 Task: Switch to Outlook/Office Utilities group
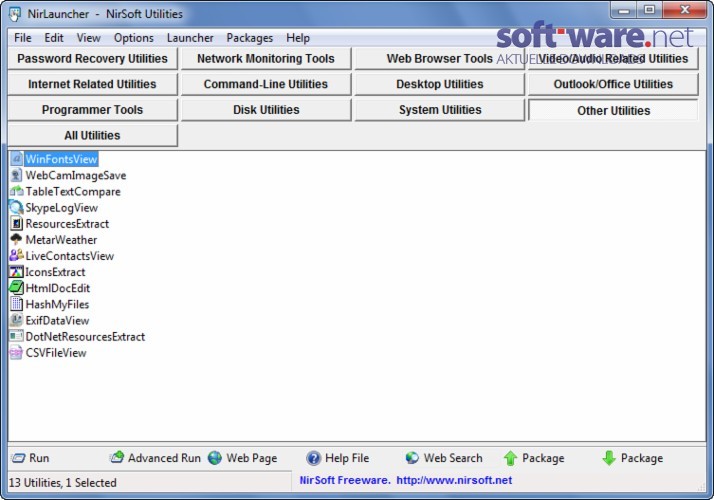613,84
